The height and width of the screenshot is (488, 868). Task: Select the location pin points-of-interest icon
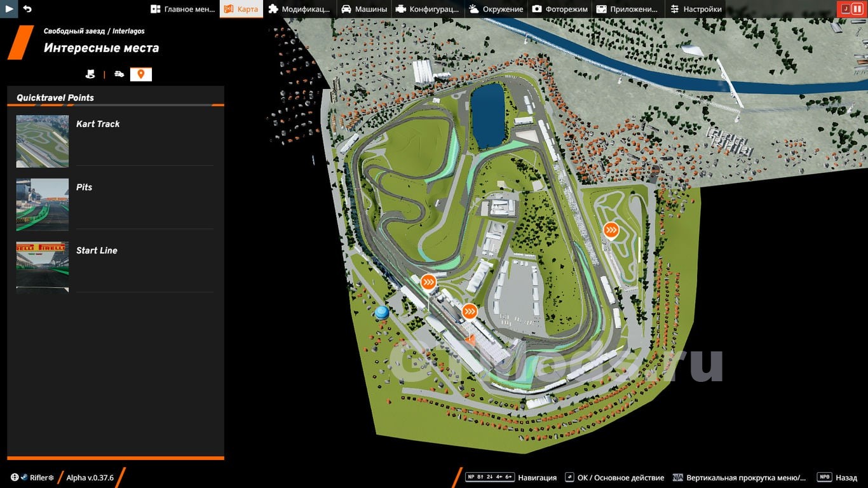click(x=141, y=74)
